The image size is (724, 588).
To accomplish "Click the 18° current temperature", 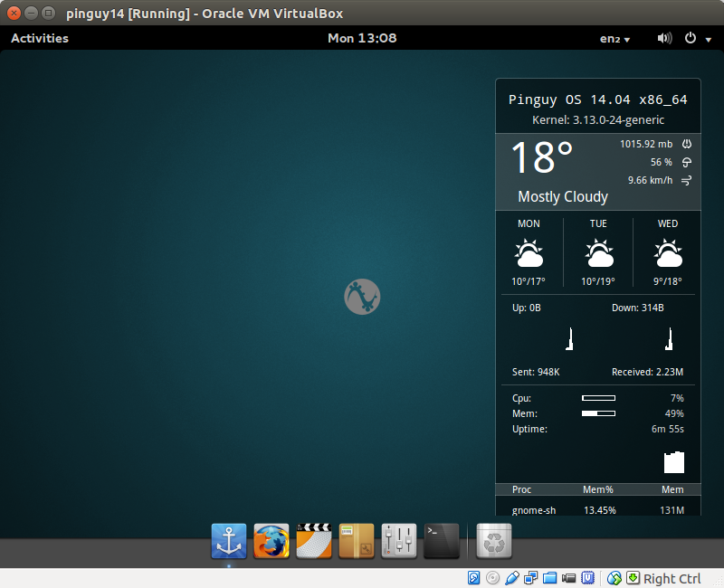I will click(542, 157).
